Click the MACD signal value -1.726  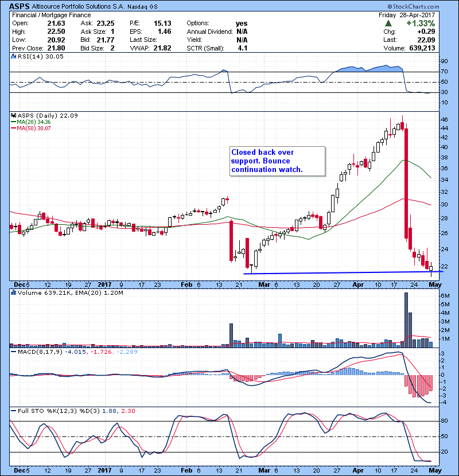pyautogui.click(x=101, y=352)
